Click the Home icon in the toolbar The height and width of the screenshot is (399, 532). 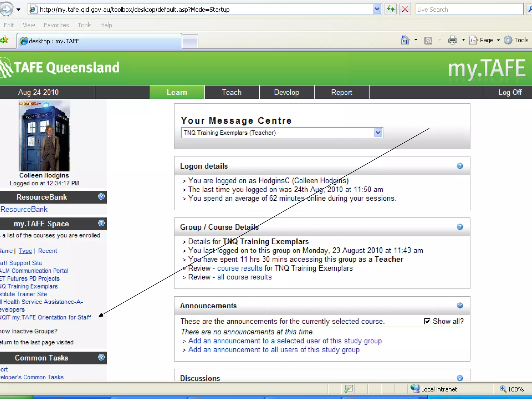click(x=405, y=40)
